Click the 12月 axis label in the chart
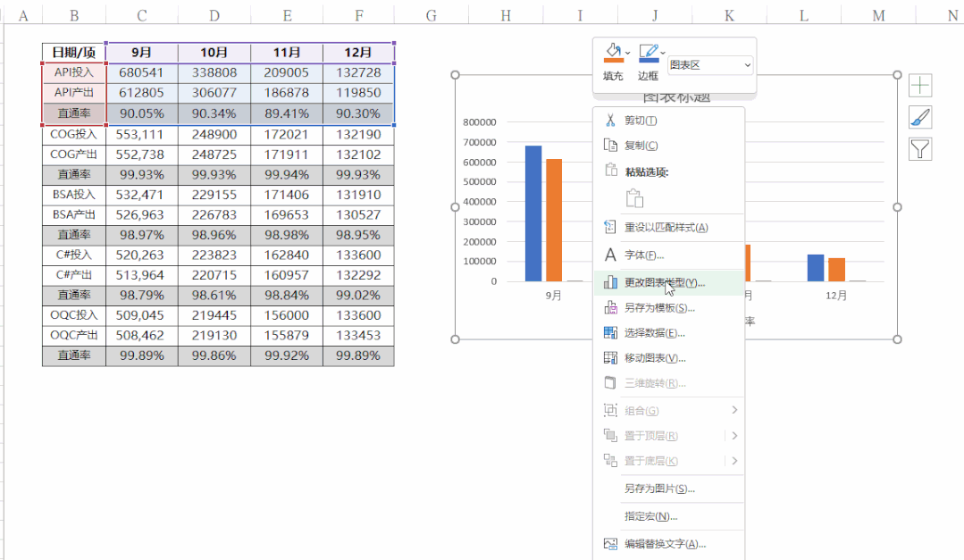 (x=836, y=296)
